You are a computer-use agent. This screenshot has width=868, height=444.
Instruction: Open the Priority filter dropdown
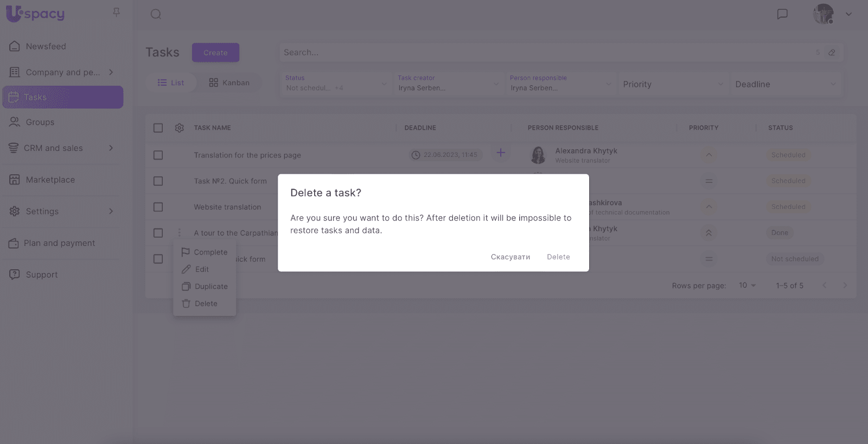[673, 84]
